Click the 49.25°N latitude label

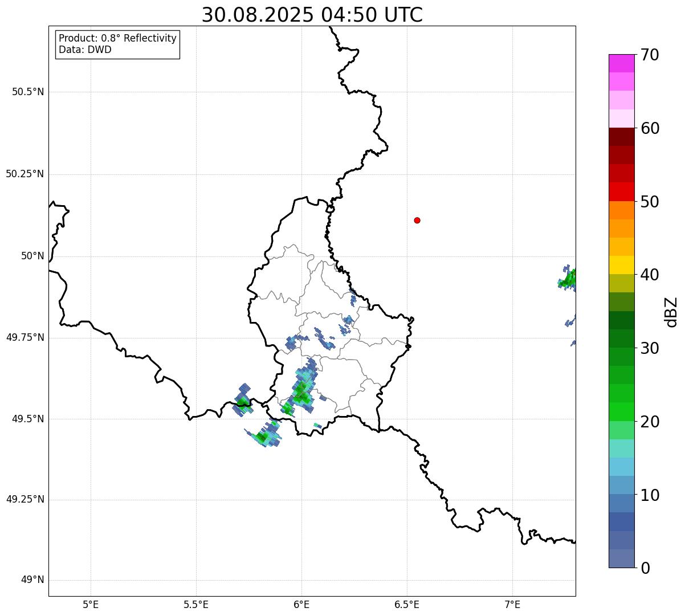point(25,500)
